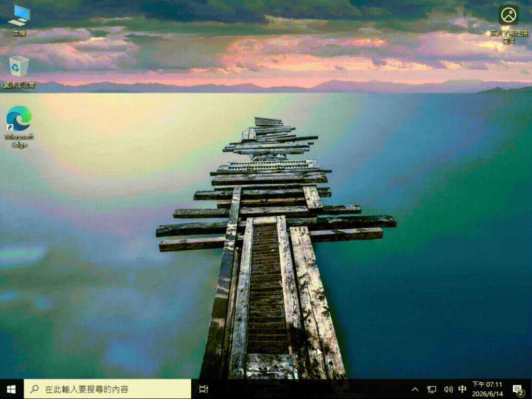Open network status tray icon
Image resolution: width=532 pixels, height=399 pixels.
click(432, 390)
